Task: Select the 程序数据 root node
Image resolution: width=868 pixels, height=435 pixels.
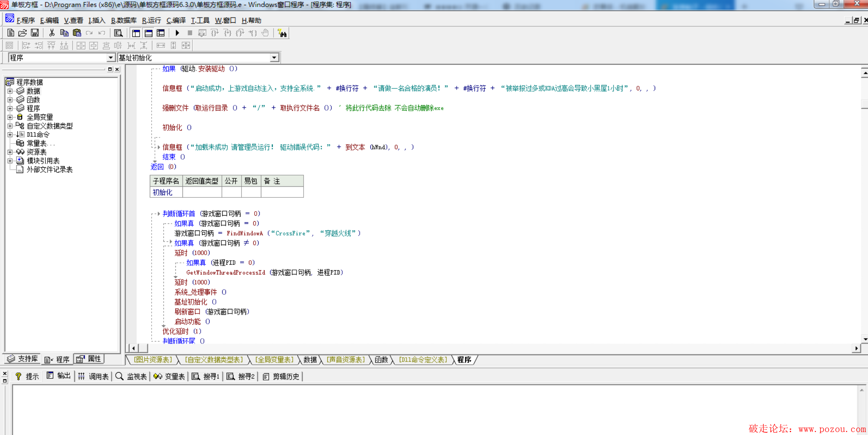Action: coord(30,82)
